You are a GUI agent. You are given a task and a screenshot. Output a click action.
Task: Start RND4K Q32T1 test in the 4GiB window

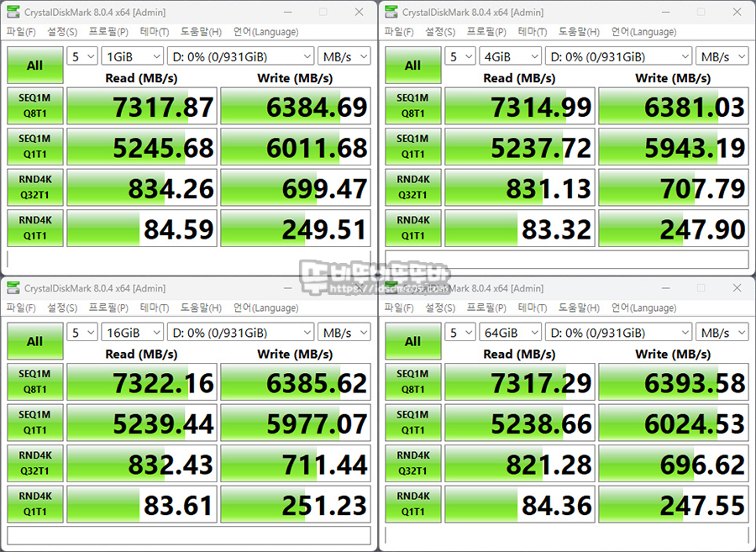(413, 187)
